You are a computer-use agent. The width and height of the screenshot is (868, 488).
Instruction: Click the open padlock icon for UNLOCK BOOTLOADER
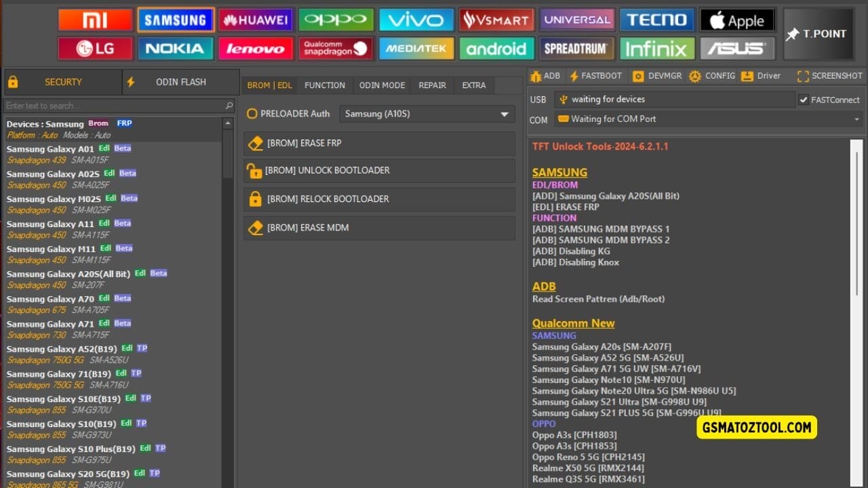point(256,171)
